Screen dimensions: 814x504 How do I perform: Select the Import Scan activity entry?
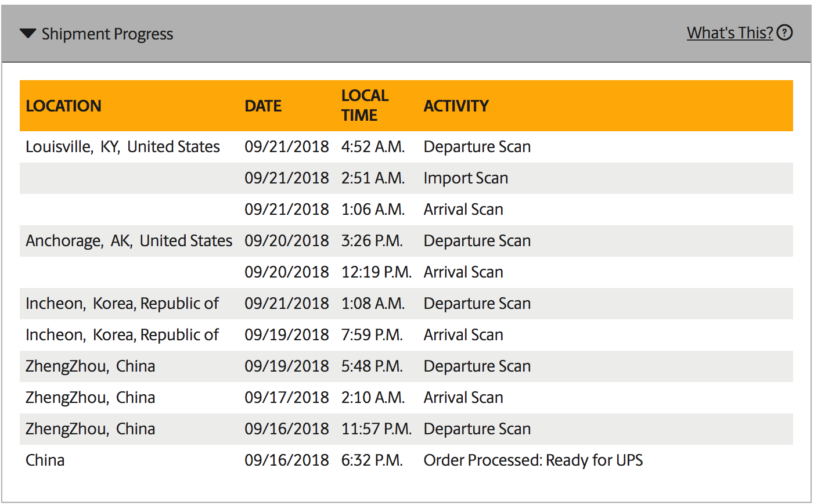point(466,178)
